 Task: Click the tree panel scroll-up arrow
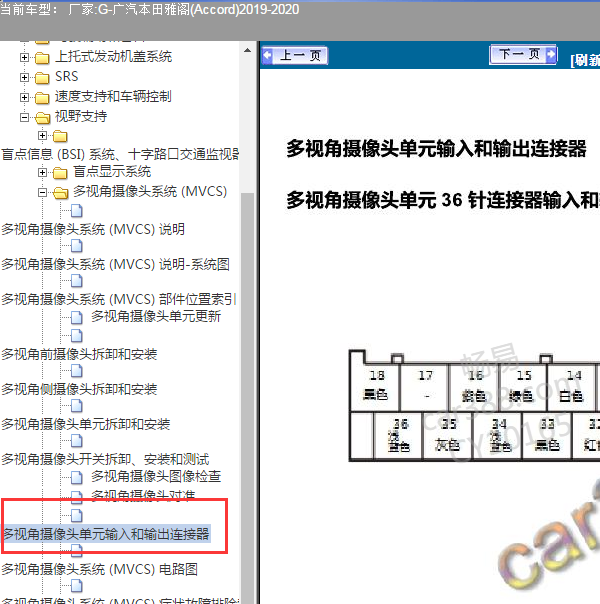[248, 50]
